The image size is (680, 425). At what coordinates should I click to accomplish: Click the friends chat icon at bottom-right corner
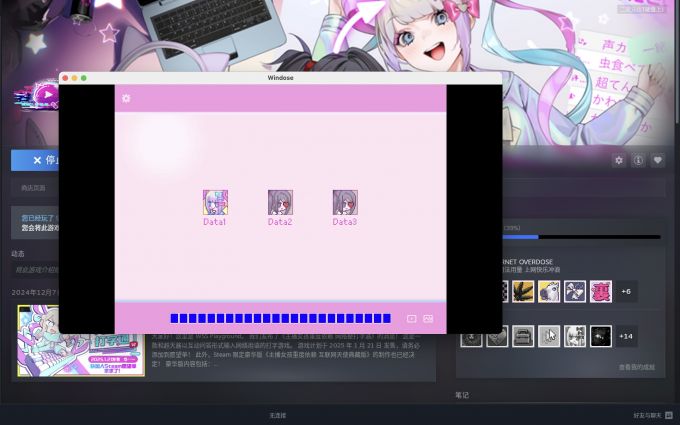click(x=669, y=415)
